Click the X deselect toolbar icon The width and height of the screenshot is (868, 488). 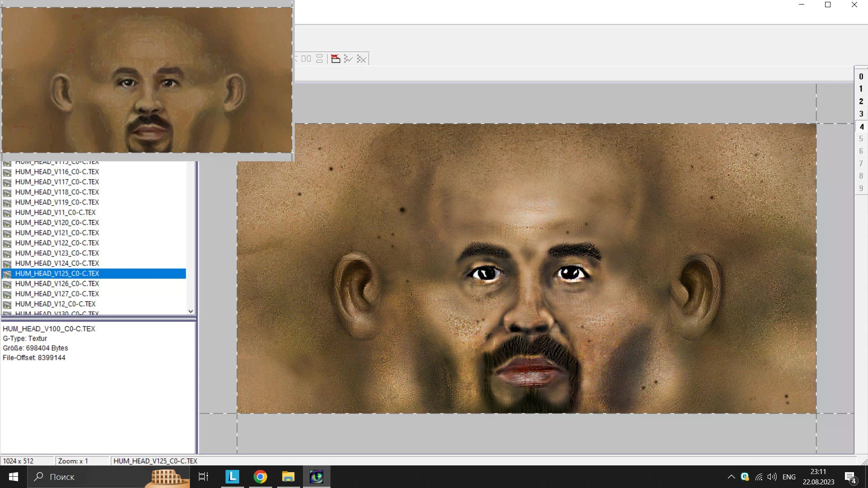tap(362, 59)
